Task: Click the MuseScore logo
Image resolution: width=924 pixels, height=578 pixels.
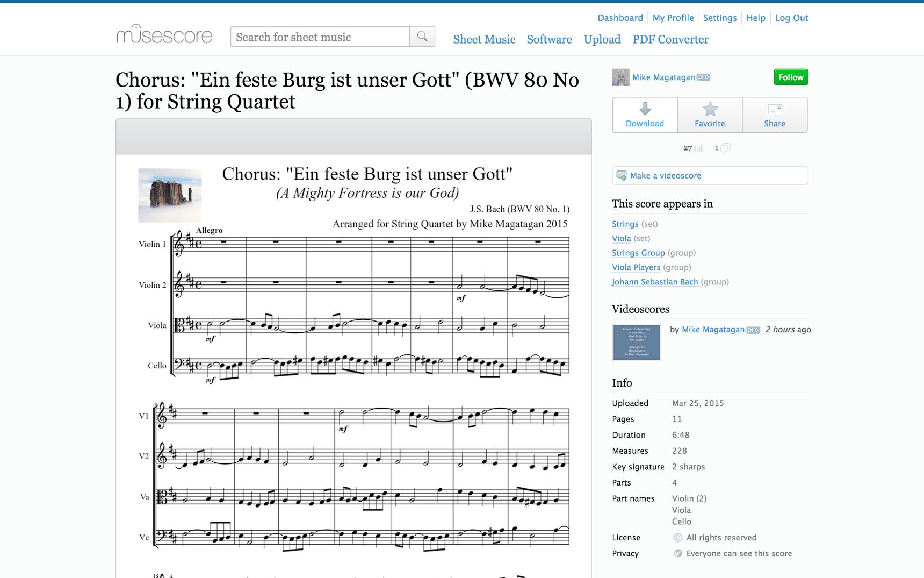Action: [164, 34]
